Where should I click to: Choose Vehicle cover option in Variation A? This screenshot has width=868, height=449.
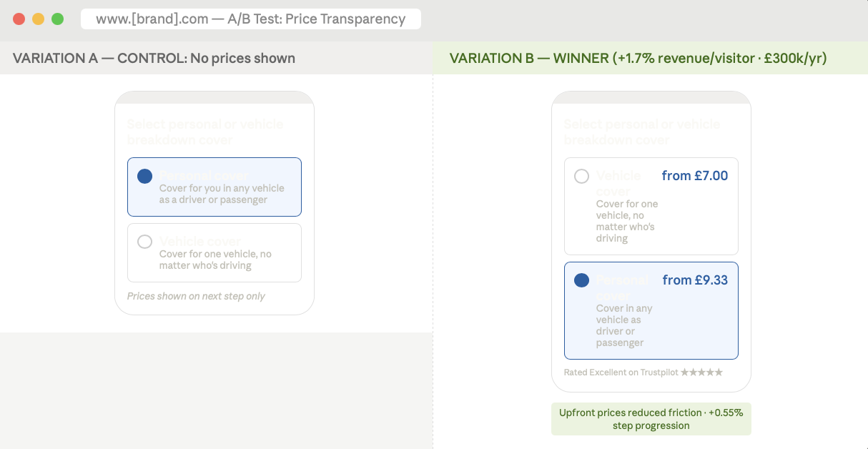pyautogui.click(x=145, y=242)
